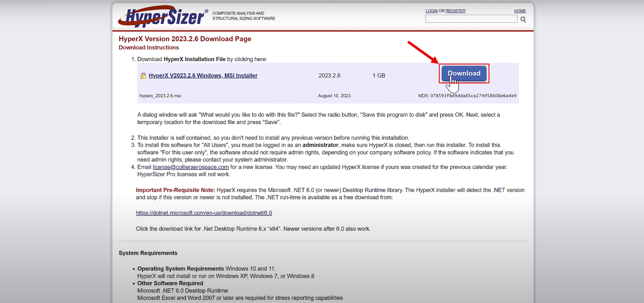Screen dimensions: 644x303
Task: Click Other Software Required bullet text
Action: [170, 283]
